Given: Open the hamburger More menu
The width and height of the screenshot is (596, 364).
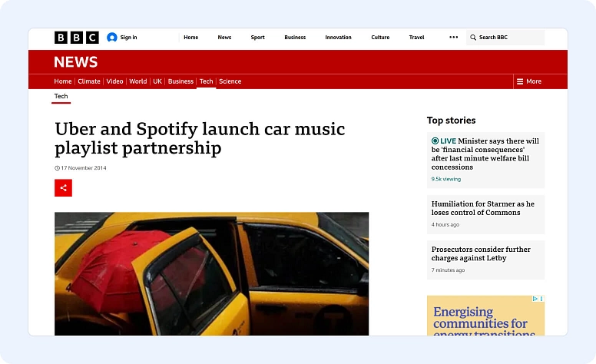Looking at the screenshot, I should click(x=529, y=81).
